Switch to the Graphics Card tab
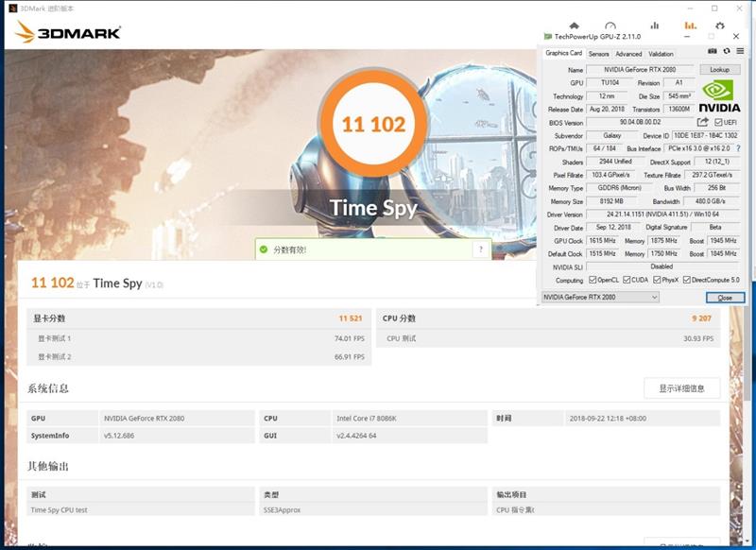 [x=563, y=53]
